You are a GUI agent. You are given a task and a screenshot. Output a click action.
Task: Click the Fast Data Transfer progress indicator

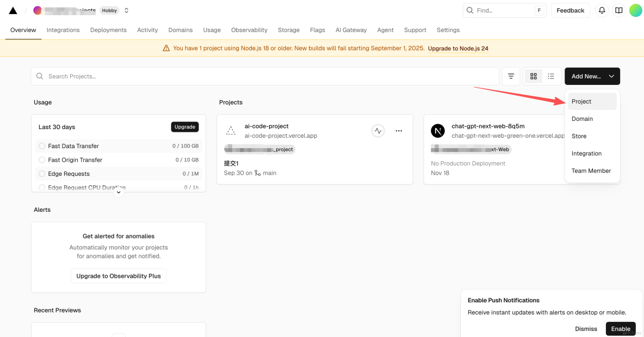(x=42, y=145)
